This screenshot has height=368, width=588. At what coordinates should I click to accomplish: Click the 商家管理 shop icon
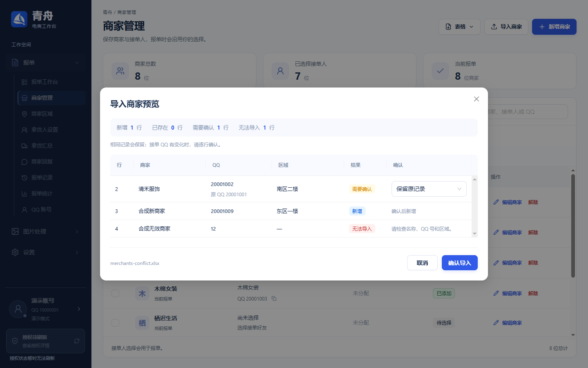point(24,98)
